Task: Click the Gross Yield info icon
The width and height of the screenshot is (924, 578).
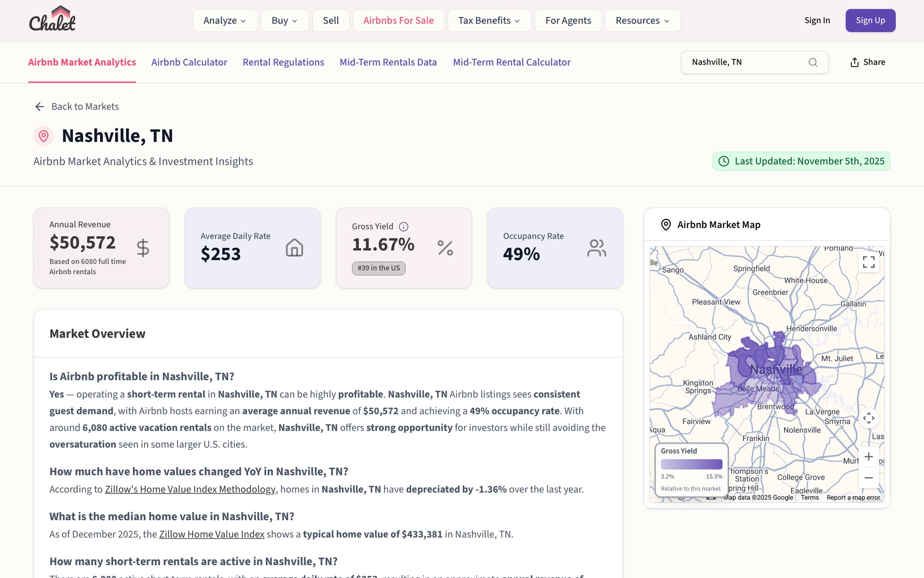Action: pos(403,227)
